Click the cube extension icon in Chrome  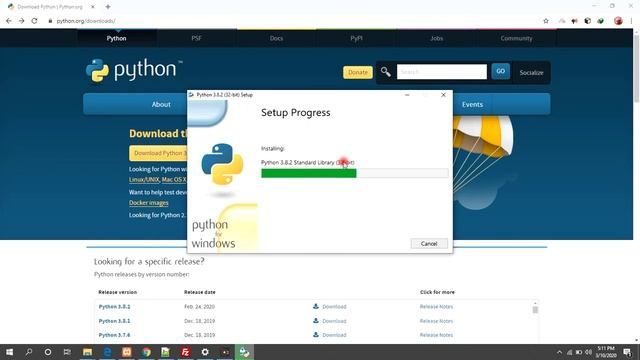click(587, 21)
